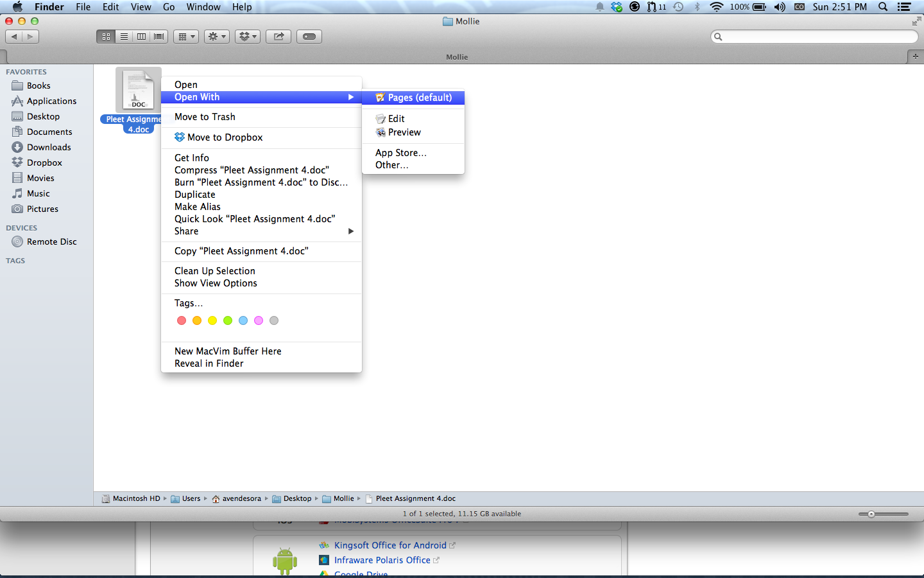Screen dimensions: 924x578
Task: Apply the red tag color
Action: [182, 320]
